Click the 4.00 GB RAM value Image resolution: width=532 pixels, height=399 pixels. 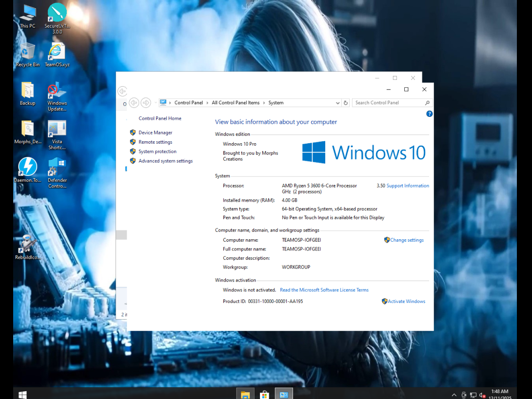pos(290,200)
